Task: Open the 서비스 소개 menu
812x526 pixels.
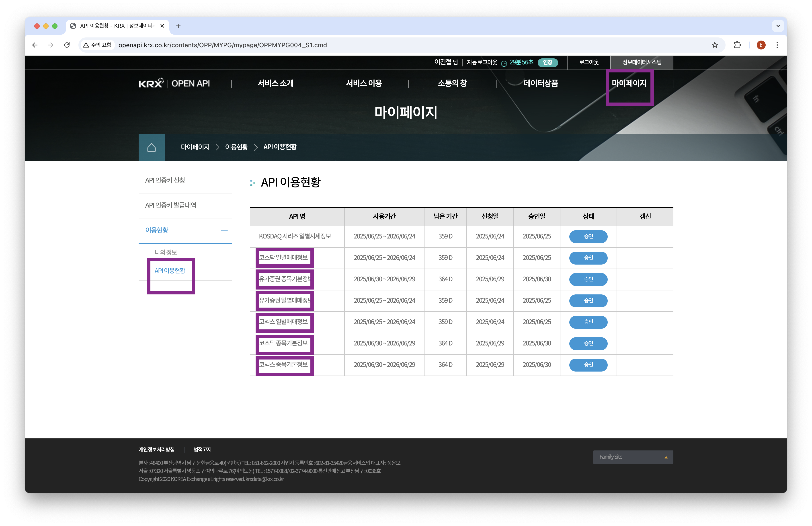Action: tap(276, 83)
